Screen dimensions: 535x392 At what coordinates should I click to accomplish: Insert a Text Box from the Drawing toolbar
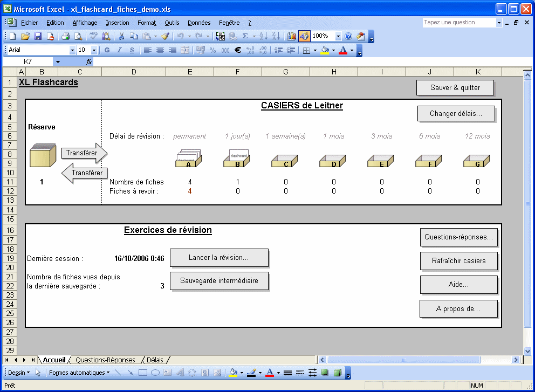click(x=168, y=373)
